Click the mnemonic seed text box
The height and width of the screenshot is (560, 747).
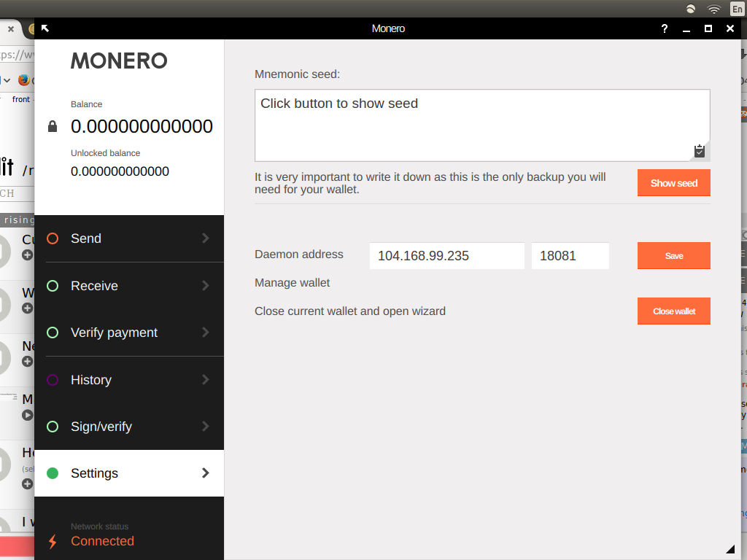tap(482, 125)
